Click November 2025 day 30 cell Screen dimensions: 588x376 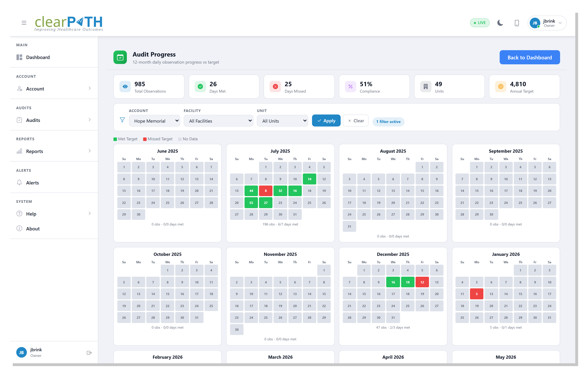[237, 329]
